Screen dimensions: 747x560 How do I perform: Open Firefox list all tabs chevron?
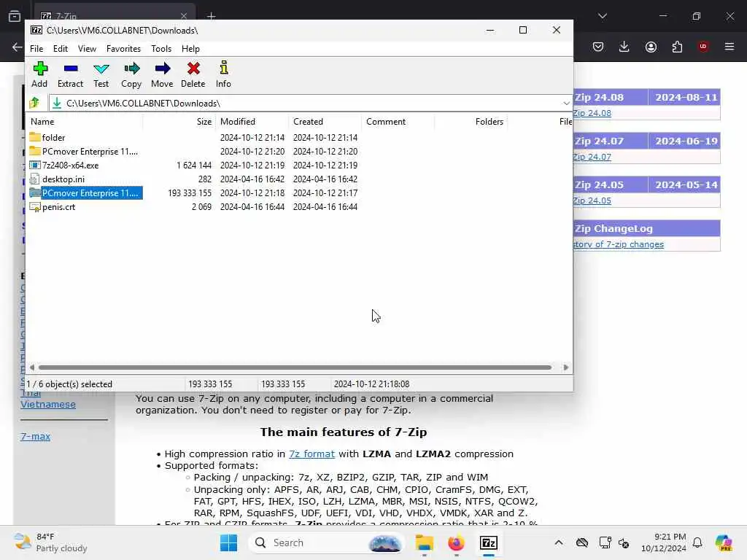click(x=603, y=16)
